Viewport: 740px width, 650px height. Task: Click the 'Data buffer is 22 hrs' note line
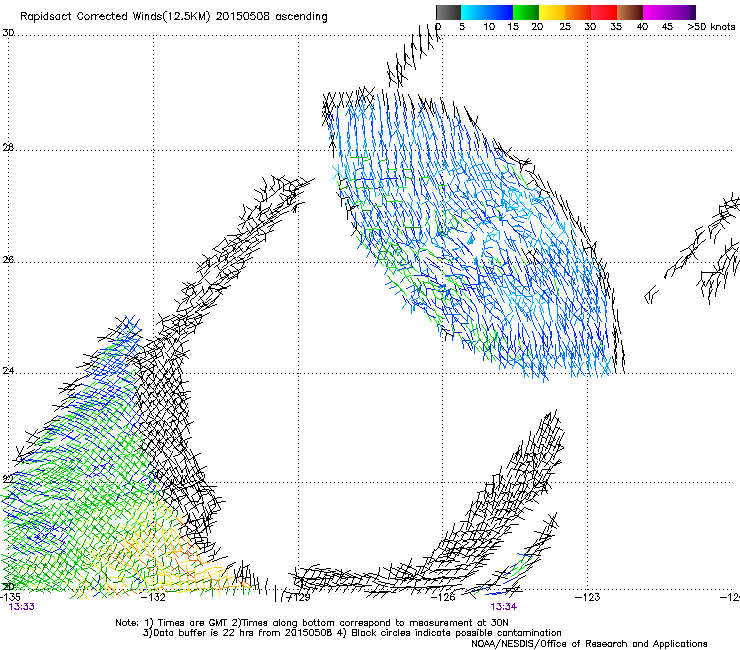click(352, 633)
